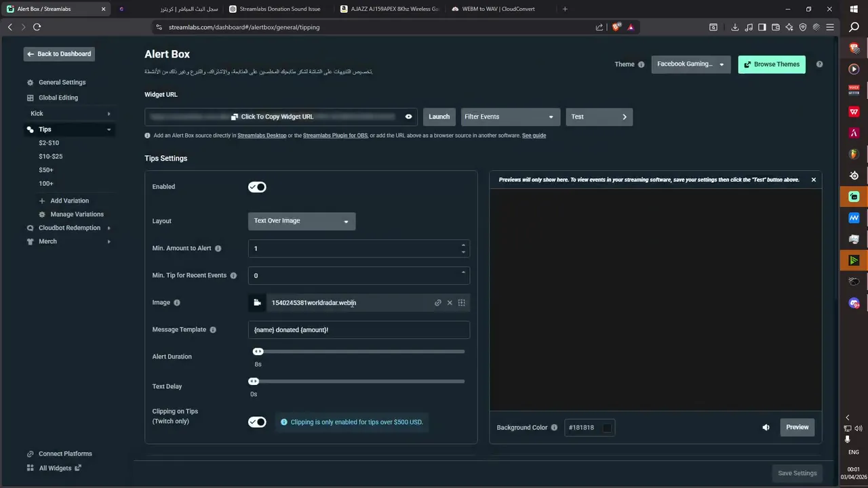Screen dimensions: 868x488
Task: Toggle the Enabled switch
Action: [257, 187]
